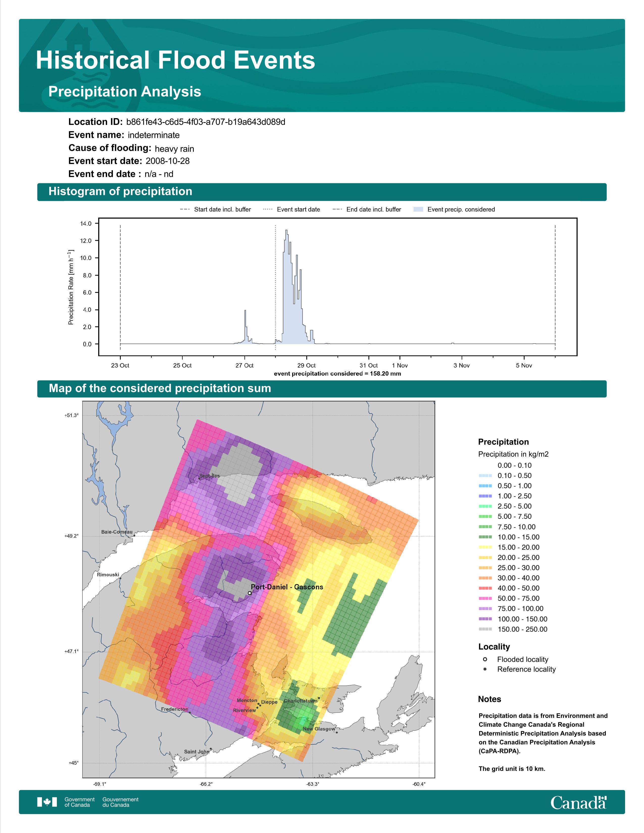Click the Histogram of precipitation section header
The width and height of the screenshot is (644, 833).
(321, 192)
